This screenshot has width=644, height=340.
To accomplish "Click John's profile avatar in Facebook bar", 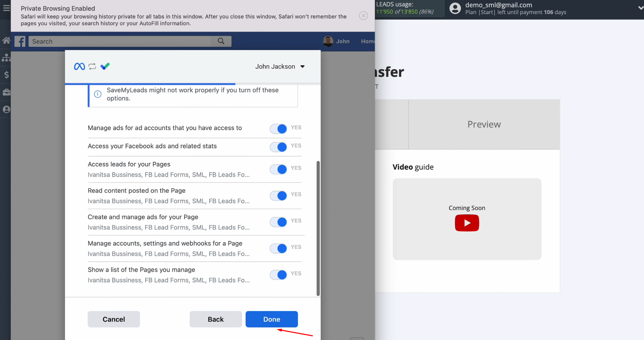I will tap(328, 41).
